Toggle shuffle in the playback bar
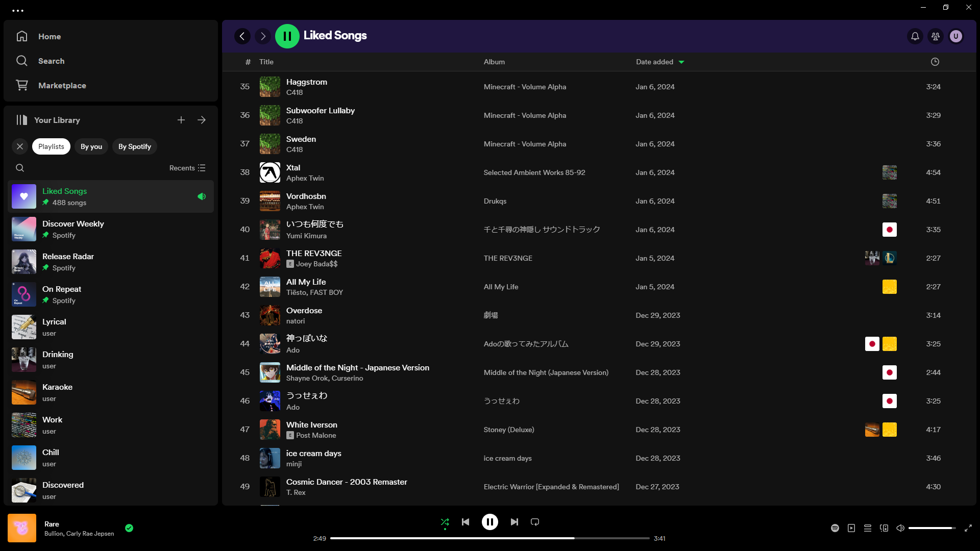Screen dimensions: 980x551 click(445, 522)
